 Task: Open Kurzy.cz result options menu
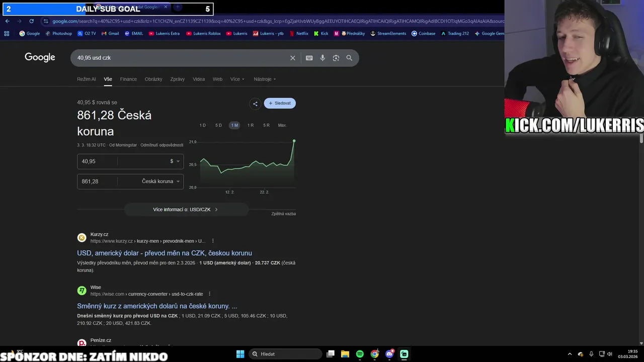(213, 241)
